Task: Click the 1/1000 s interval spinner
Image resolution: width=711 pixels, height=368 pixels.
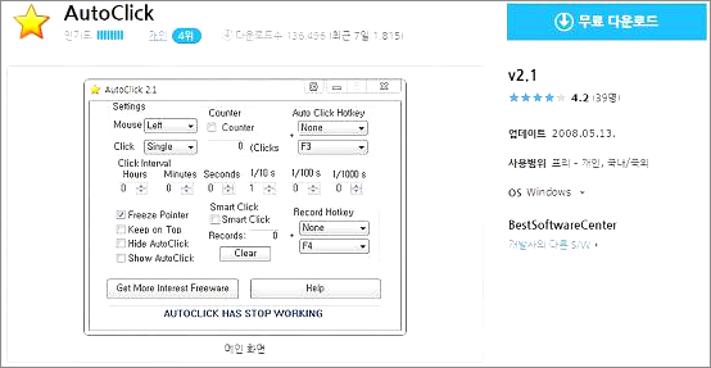Action: (357, 189)
